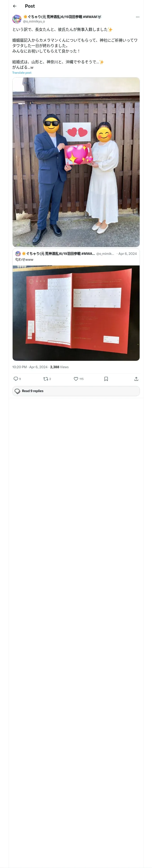This screenshot has width=152, height=868.
Task: Open the author's profile avatar
Action: tap(17, 19)
